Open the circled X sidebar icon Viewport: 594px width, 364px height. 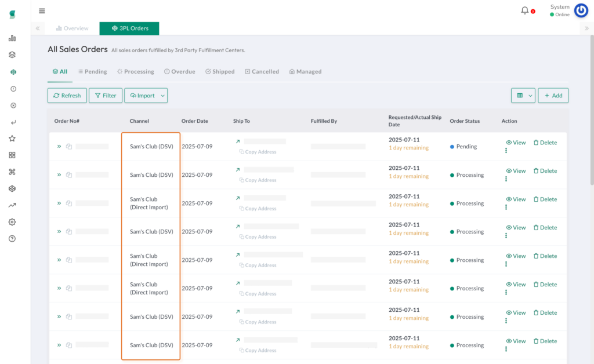13,105
